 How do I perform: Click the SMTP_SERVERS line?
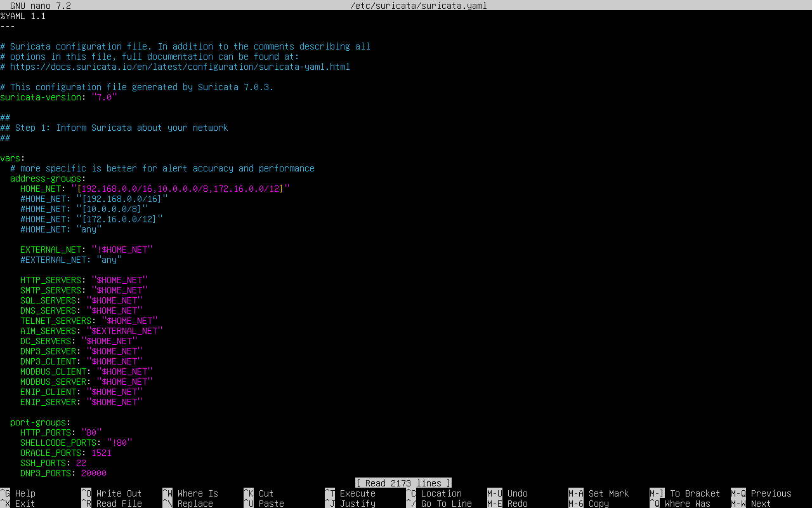click(84, 290)
